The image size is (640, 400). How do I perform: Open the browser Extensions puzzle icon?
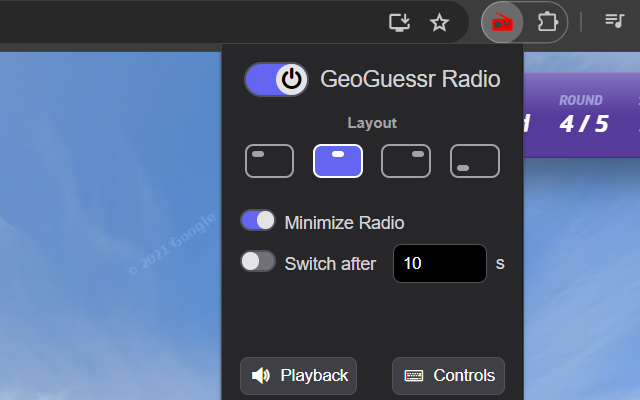[x=547, y=22]
